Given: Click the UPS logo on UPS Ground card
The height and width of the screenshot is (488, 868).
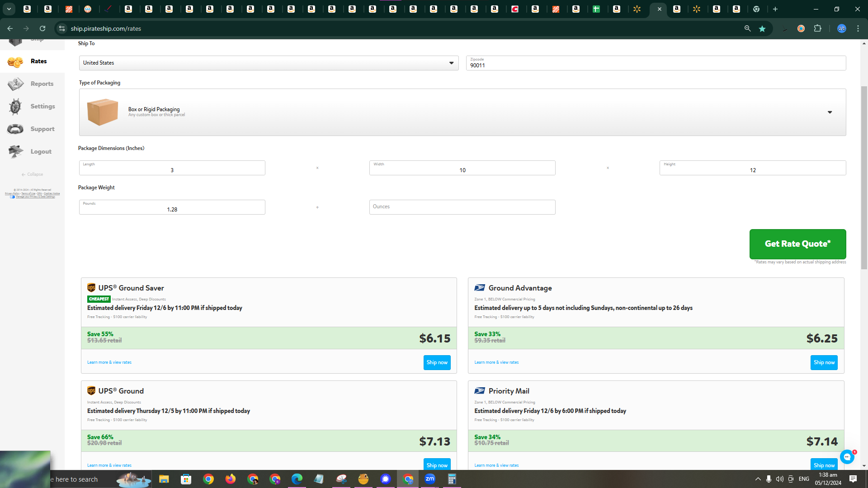Looking at the screenshot, I should coord(91,391).
